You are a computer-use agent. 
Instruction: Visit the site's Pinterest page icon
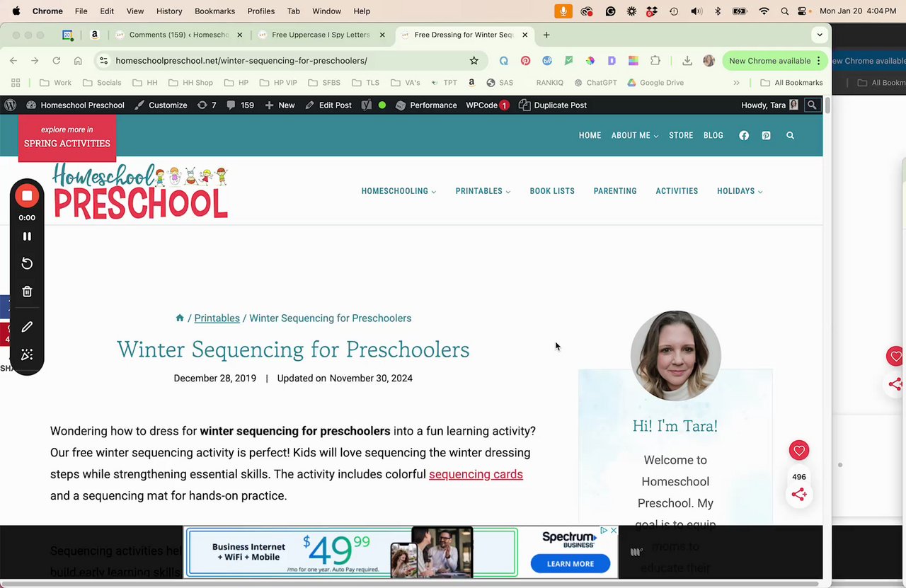(766, 135)
